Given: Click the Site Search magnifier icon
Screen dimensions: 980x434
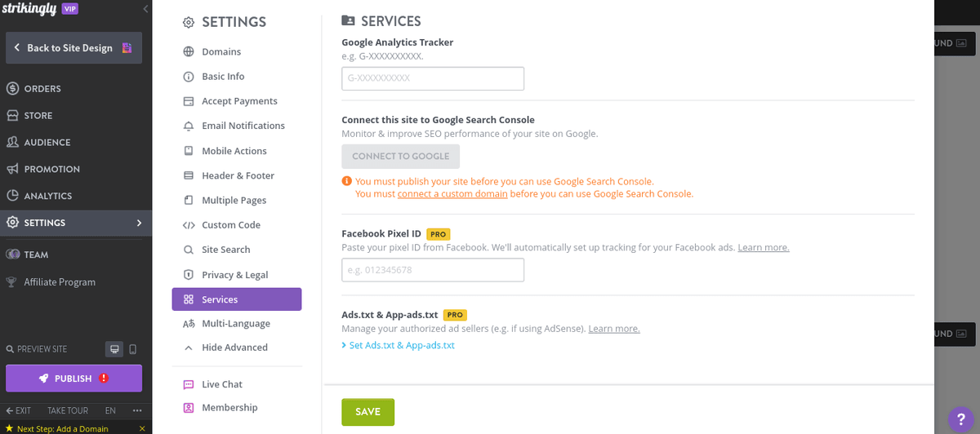Looking at the screenshot, I should [x=188, y=250].
